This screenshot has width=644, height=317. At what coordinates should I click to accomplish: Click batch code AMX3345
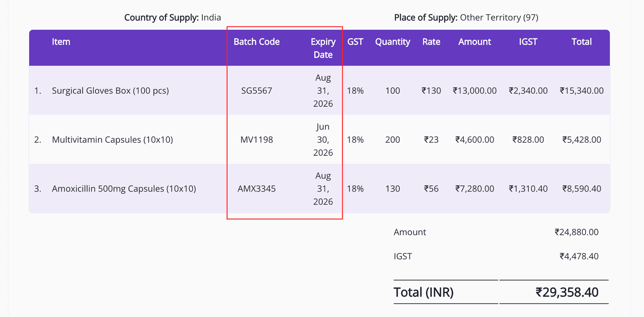click(x=257, y=189)
